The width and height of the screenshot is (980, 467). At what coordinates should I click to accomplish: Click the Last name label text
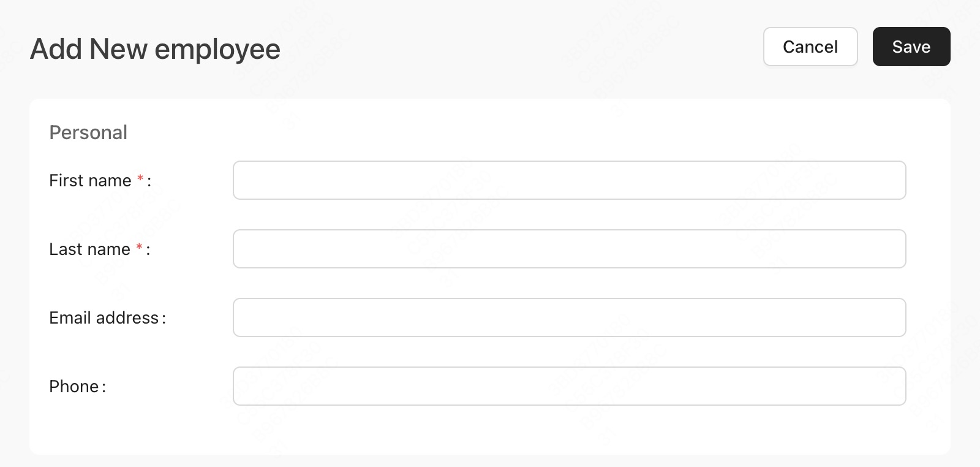tap(89, 249)
